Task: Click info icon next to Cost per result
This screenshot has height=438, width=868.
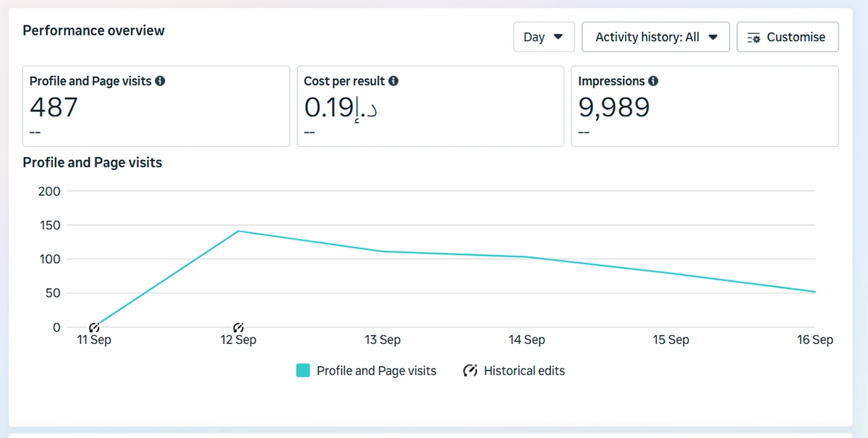Action: [393, 81]
